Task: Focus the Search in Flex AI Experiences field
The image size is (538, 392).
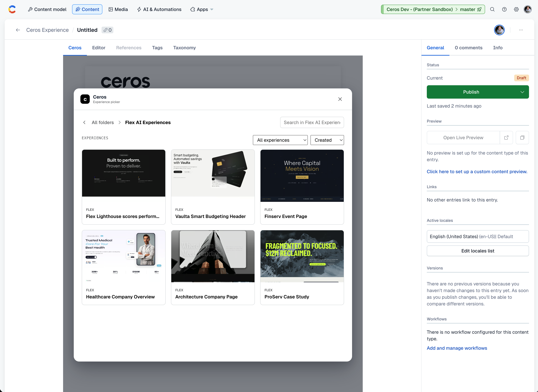Action: [312, 122]
